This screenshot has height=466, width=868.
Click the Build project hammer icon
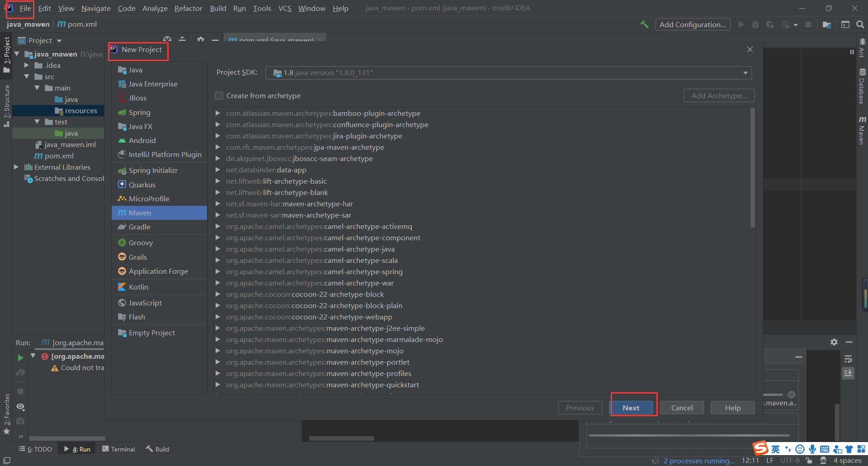point(644,24)
